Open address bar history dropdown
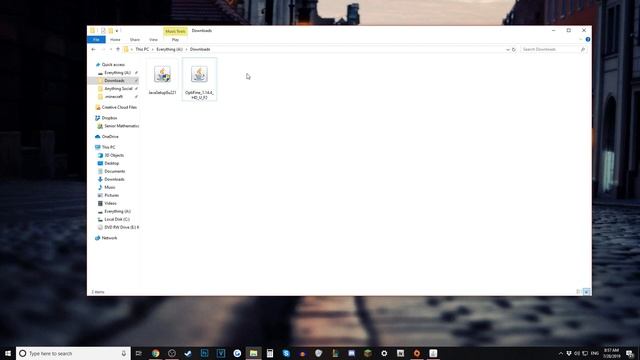Screen dimensions: 640x360 tap(508, 49)
